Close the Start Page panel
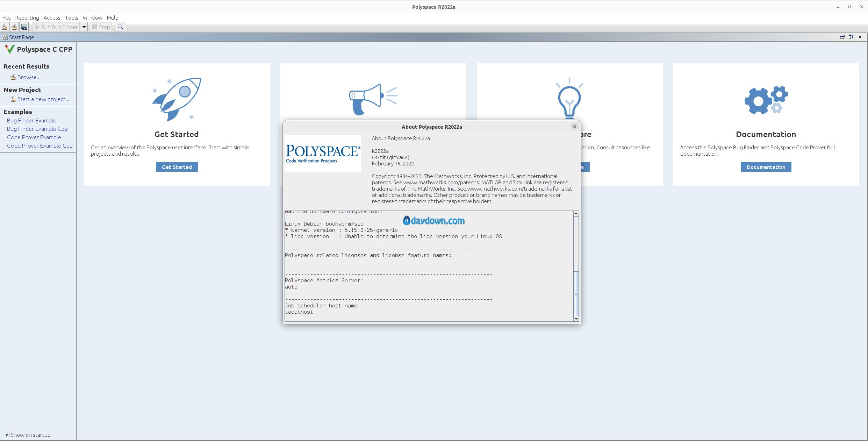The height and width of the screenshot is (441, 868). click(860, 37)
